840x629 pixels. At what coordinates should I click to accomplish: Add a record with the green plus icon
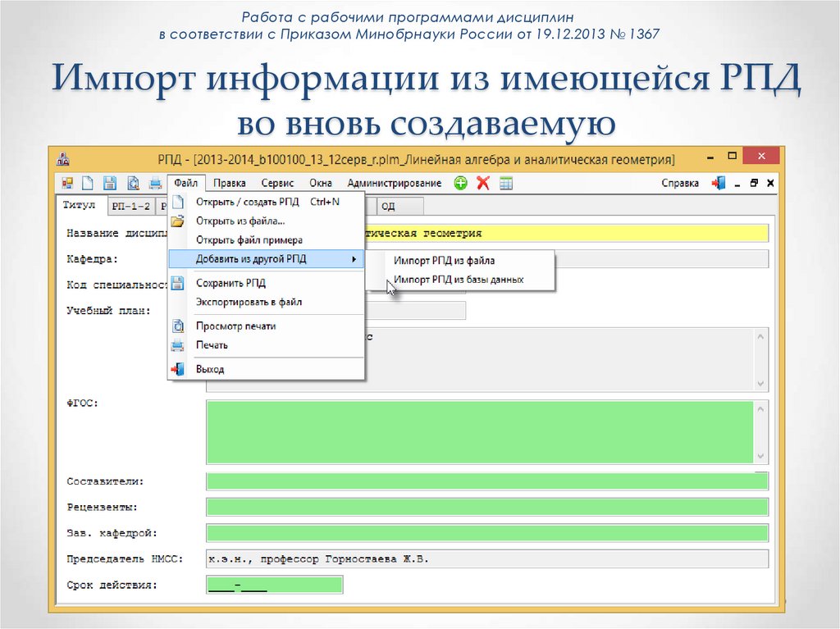pos(460,182)
